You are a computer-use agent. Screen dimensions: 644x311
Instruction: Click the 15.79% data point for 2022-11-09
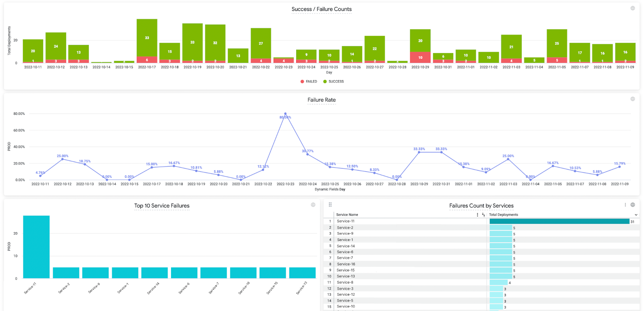(x=619, y=167)
